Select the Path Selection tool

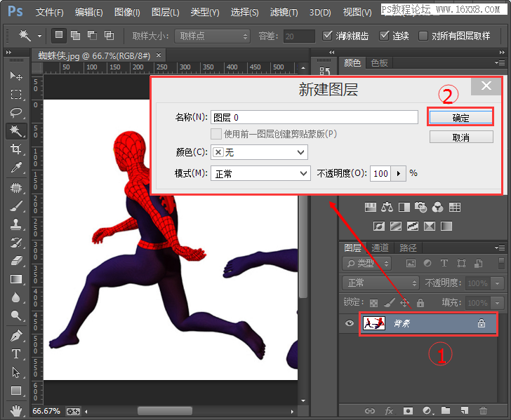(15, 372)
